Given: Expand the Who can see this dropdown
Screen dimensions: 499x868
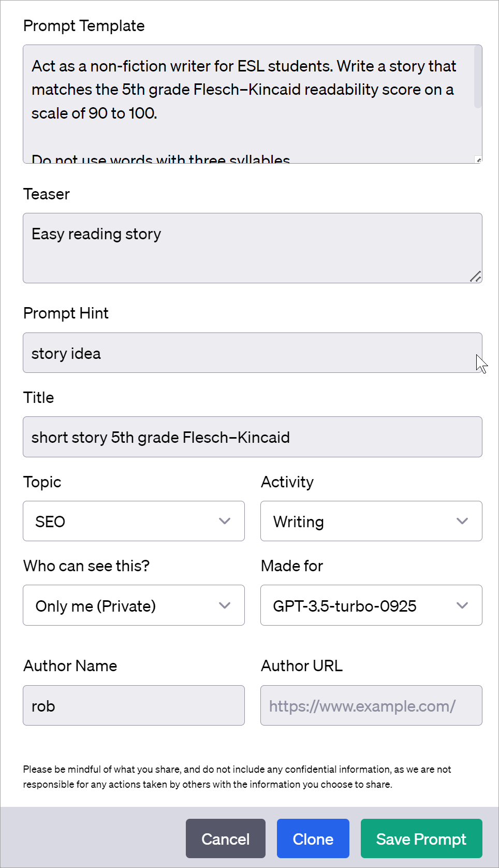Looking at the screenshot, I should pos(134,605).
